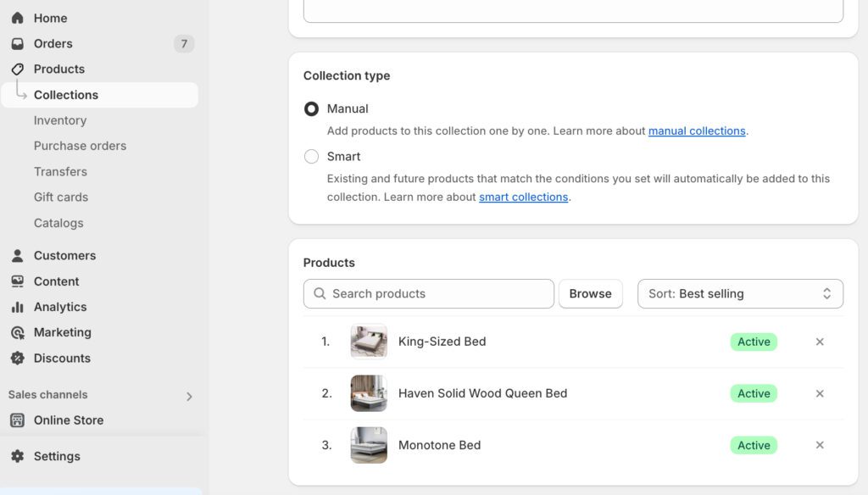
Task: Select the Smart collection type
Action: 312,157
